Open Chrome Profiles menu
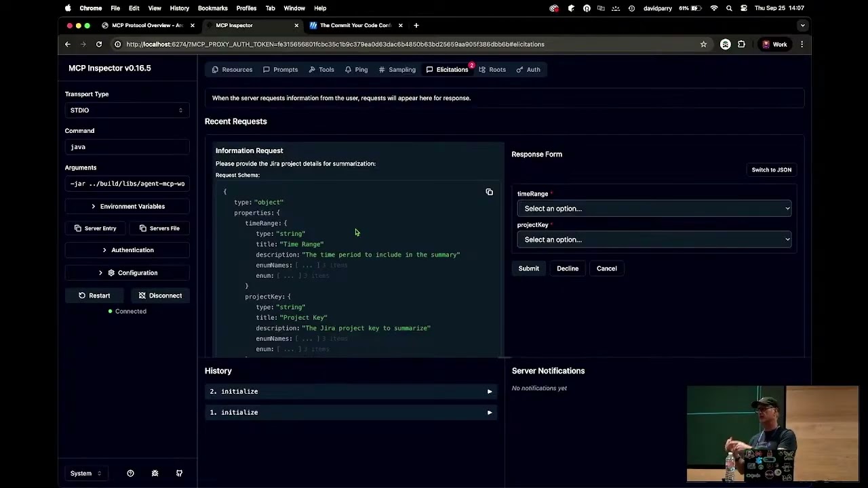 pyautogui.click(x=246, y=8)
